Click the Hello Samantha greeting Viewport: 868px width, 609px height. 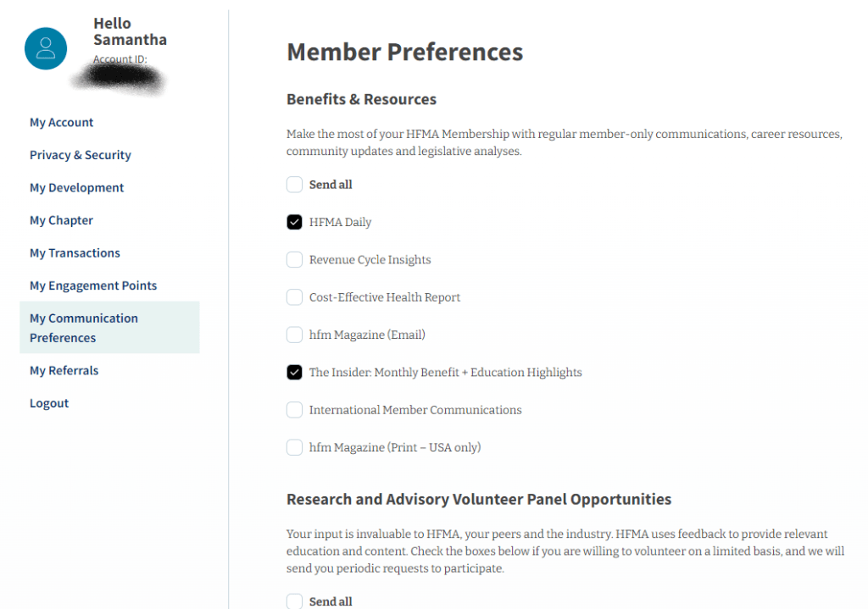pos(130,31)
